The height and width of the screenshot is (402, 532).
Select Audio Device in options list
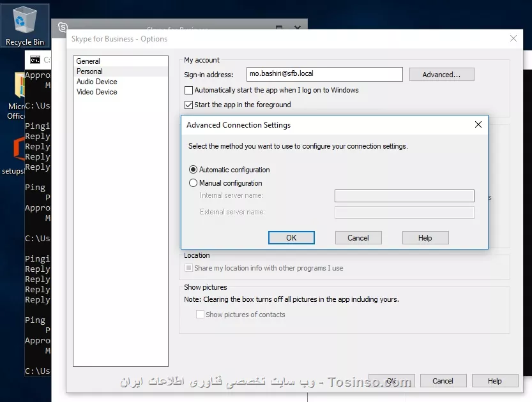coord(121,82)
